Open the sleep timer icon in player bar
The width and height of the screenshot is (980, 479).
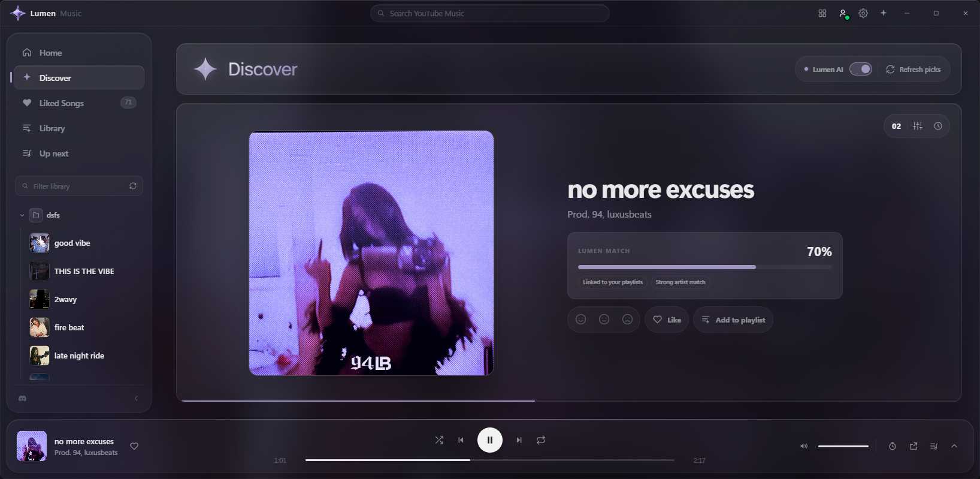click(893, 446)
